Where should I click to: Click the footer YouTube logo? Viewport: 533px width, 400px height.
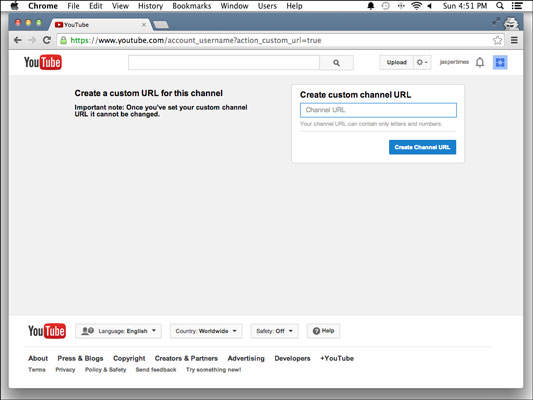coord(47,331)
